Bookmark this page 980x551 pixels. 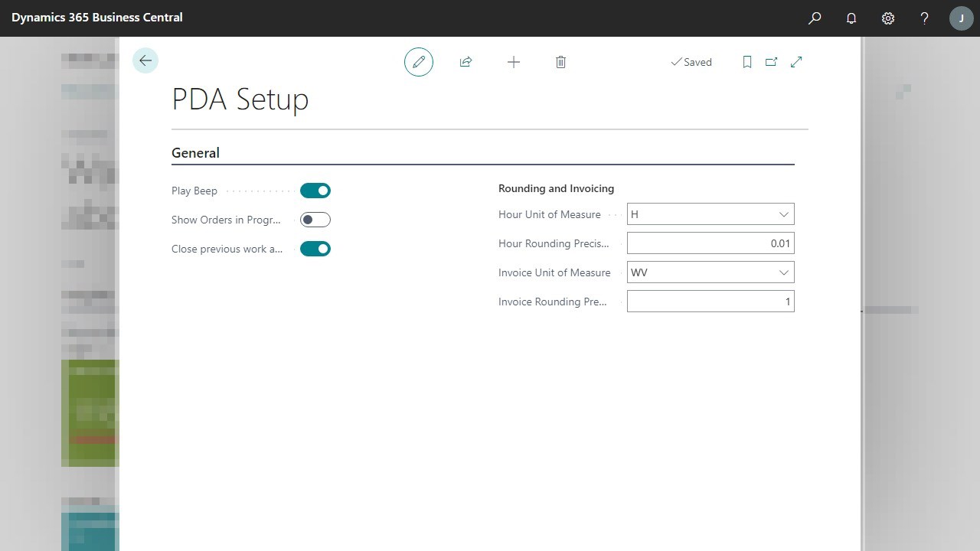pos(747,62)
